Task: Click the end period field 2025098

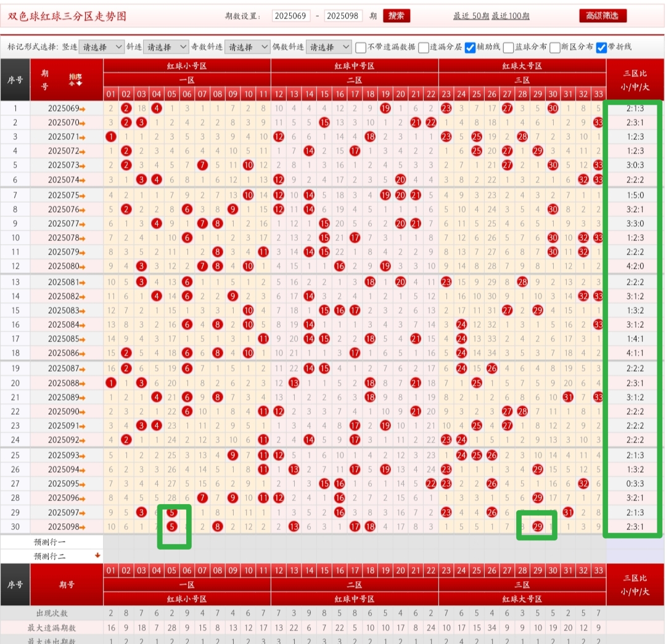Action: 343,15
